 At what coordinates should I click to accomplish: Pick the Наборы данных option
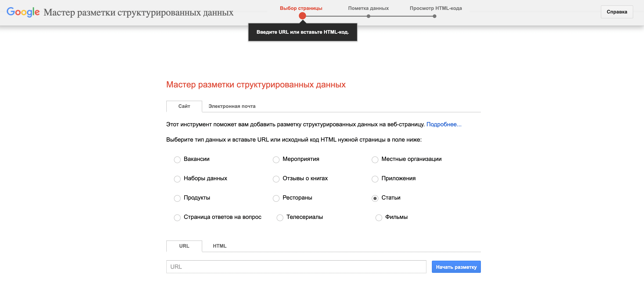pyautogui.click(x=177, y=179)
